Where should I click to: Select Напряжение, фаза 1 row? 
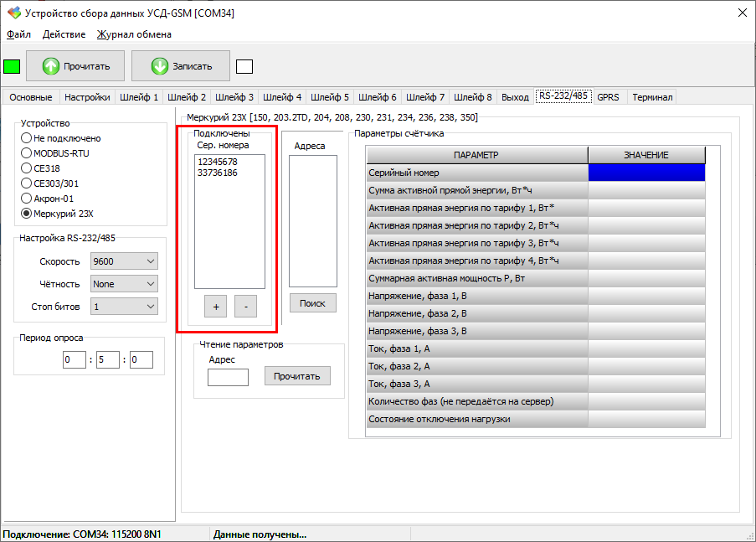coord(477,296)
